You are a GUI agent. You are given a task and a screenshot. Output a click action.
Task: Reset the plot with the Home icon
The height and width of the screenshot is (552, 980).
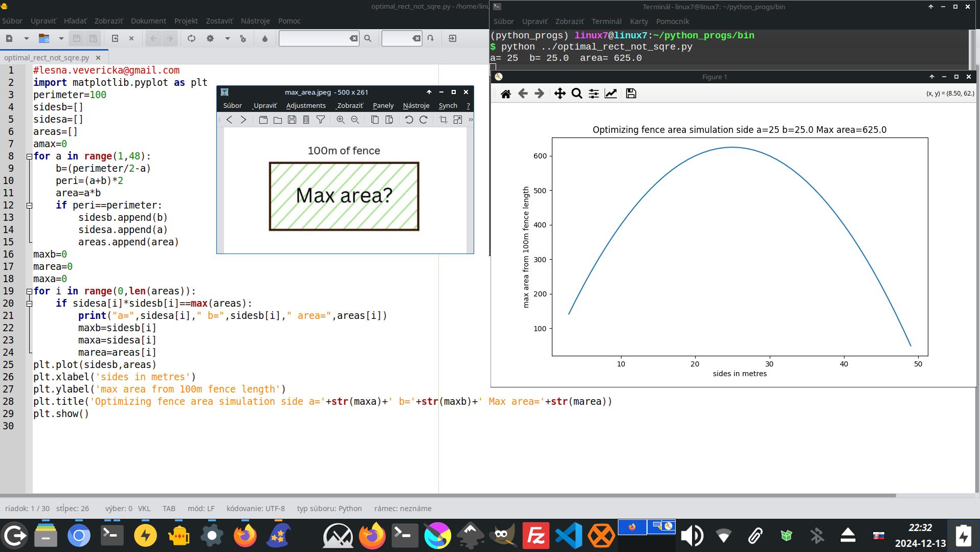point(505,94)
